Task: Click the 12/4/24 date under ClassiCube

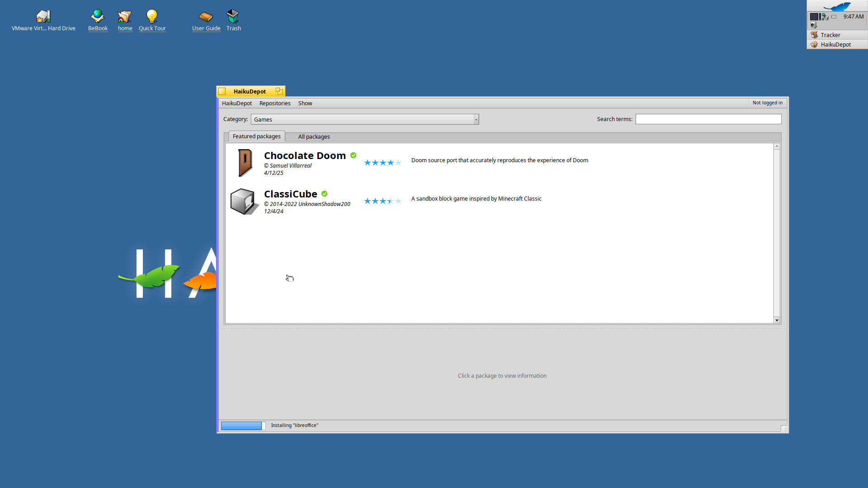Action: 274,211
